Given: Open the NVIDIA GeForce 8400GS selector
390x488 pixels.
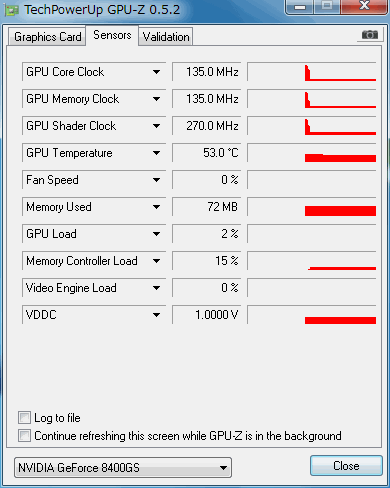Looking at the screenshot, I should [123, 468].
